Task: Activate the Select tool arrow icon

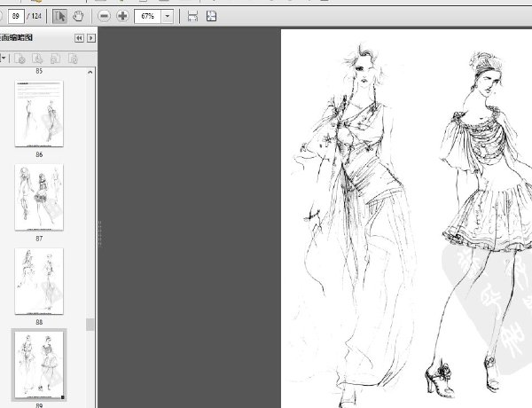Action: (59, 16)
